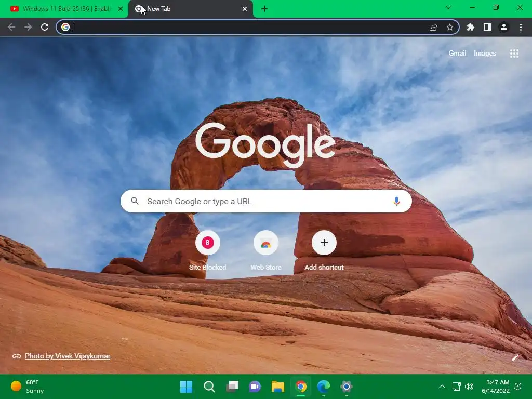Customize this page with the pencil icon
The image size is (532, 399).
pos(515,357)
